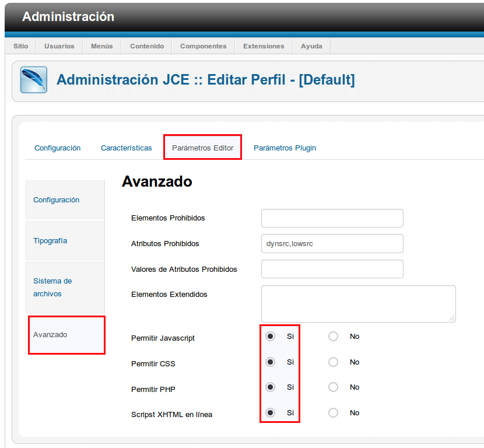Click the Scripst XHTML en línea label
Image resolution: width=484 pixels, height=448 pixels.
pos(171,415)
